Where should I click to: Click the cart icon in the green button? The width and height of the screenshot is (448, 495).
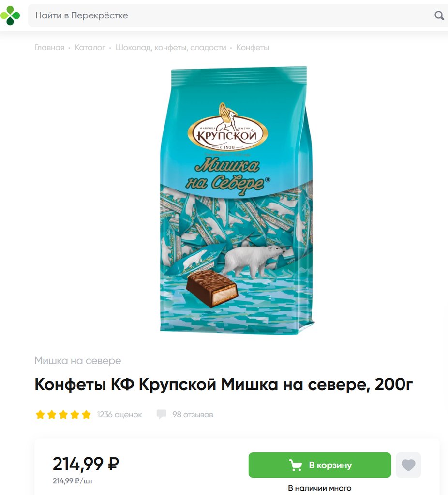[295, 465]
